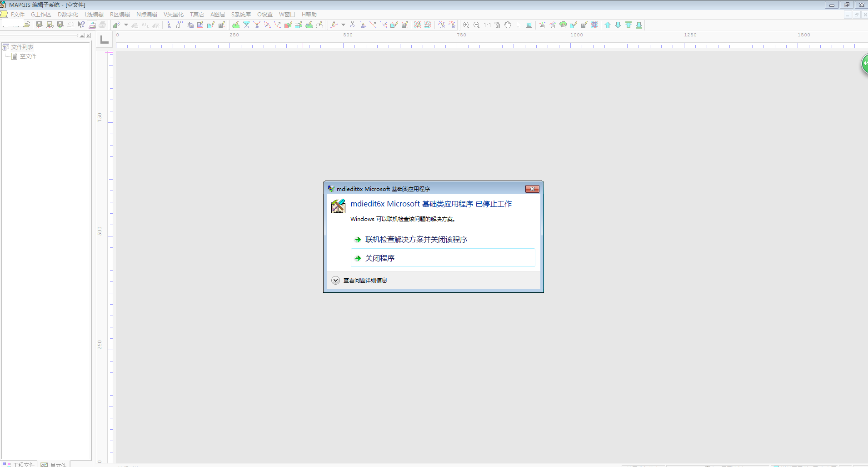868x467 pixels.
Task: Click the down arrow with bottom bar
Action: pyautogui.click(x=639, y=25)
